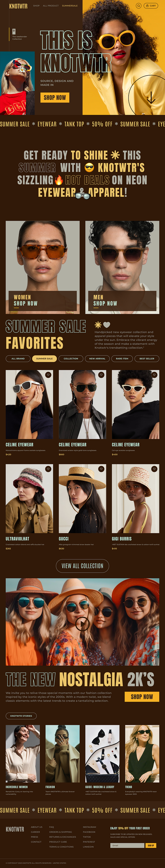This screenshot has height=868, width=165.
Task: Open the search icon in header
Action: pos(138,6)
